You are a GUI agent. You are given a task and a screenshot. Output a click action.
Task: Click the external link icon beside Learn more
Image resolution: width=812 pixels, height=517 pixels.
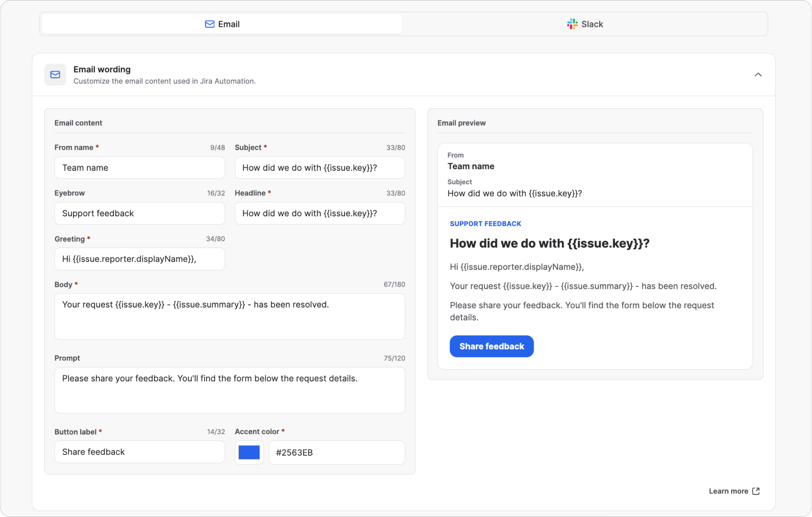756,491
